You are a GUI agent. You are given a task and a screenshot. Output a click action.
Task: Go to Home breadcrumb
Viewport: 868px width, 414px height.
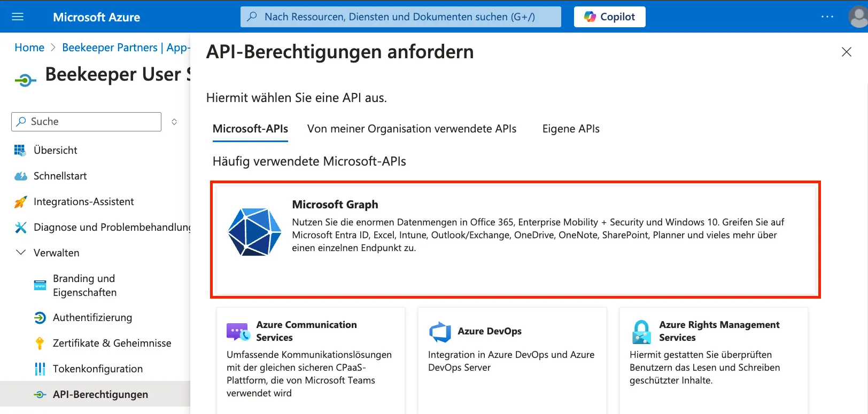click(x=29, y=48)
